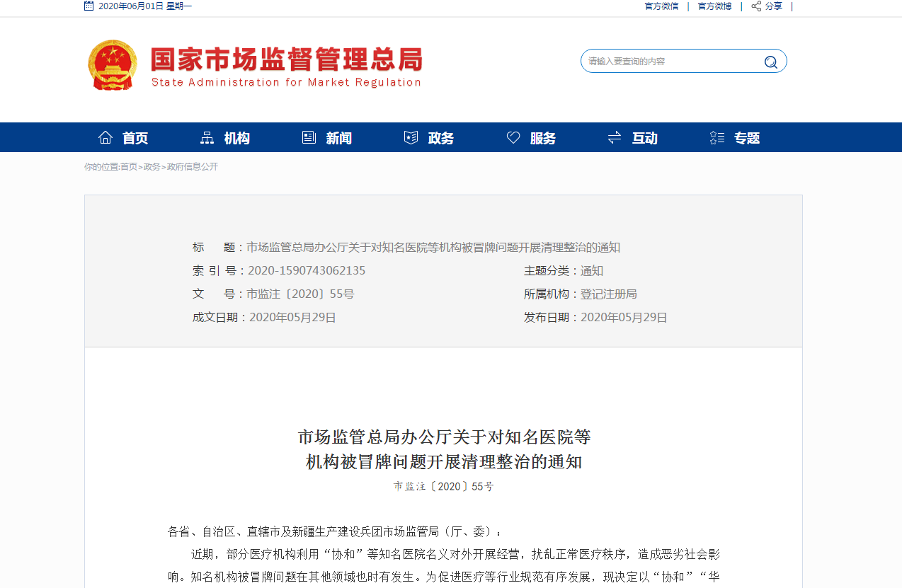The image size is (902, 588).
Task: Click the house icon for 首页
Action: [x=105, y=138]
